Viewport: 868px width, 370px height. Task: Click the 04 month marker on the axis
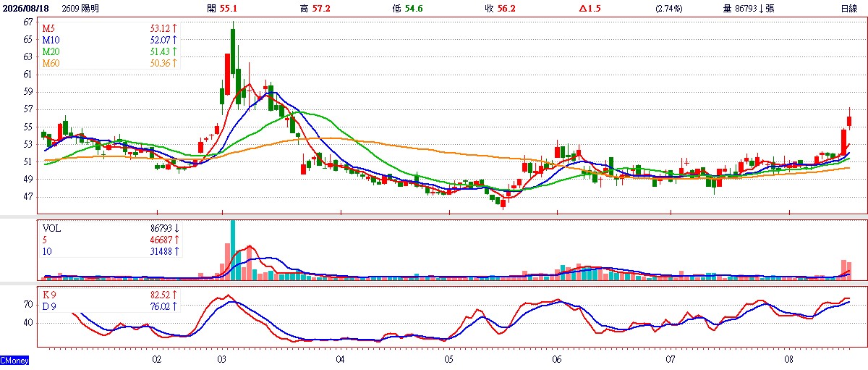tap(340, 358)
